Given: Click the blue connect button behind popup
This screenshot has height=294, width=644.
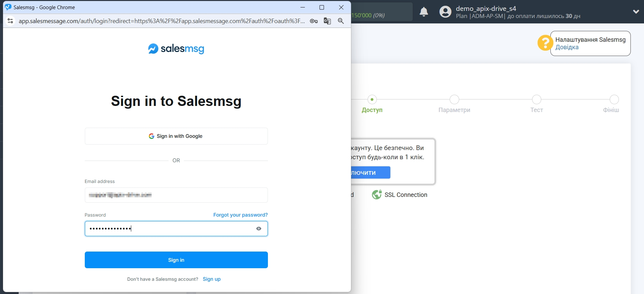Looking at the screenshot, I should pyautogui.click(x=371, y=172).
